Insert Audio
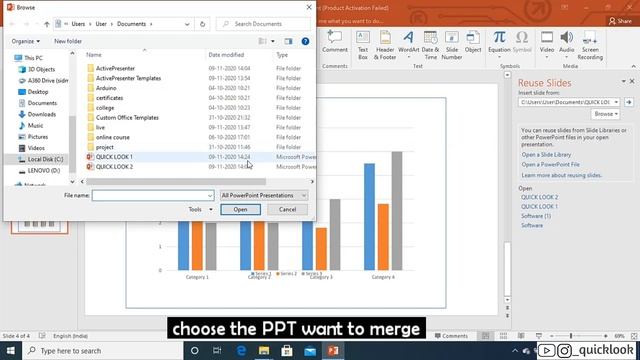 566,44
